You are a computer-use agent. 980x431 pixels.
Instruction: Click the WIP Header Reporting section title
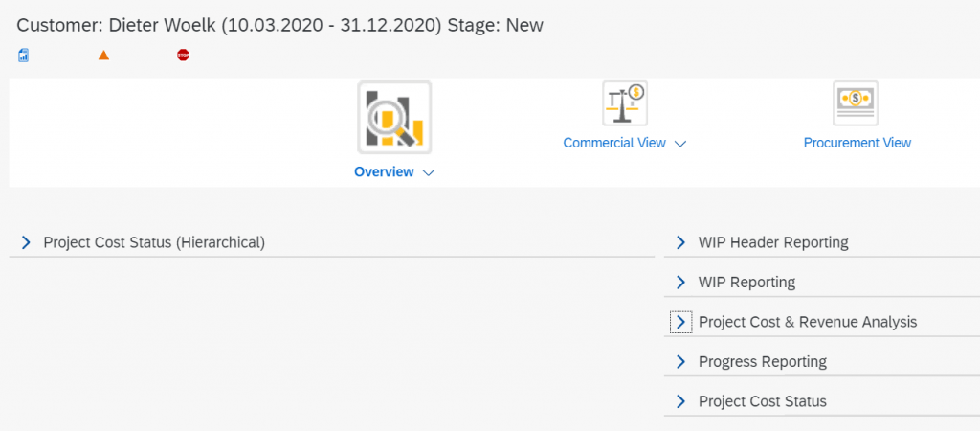point(773,242)
